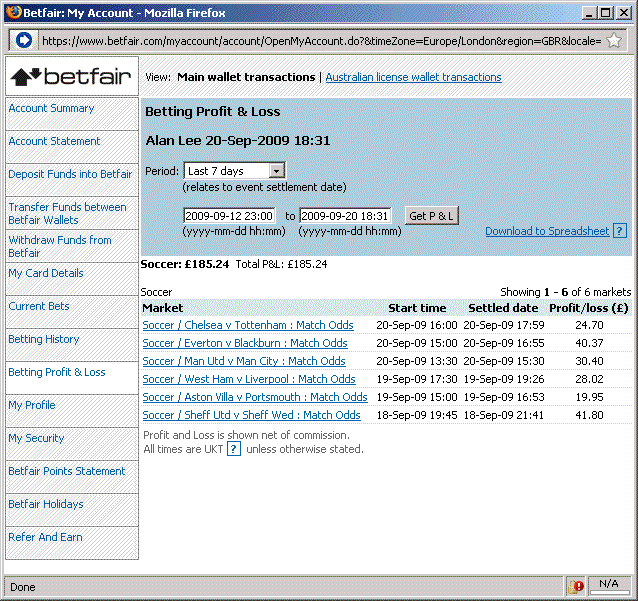Open Man Utd v Man City market
The image size is (638, 601).
pyautogui.click(x=244, y=361)
